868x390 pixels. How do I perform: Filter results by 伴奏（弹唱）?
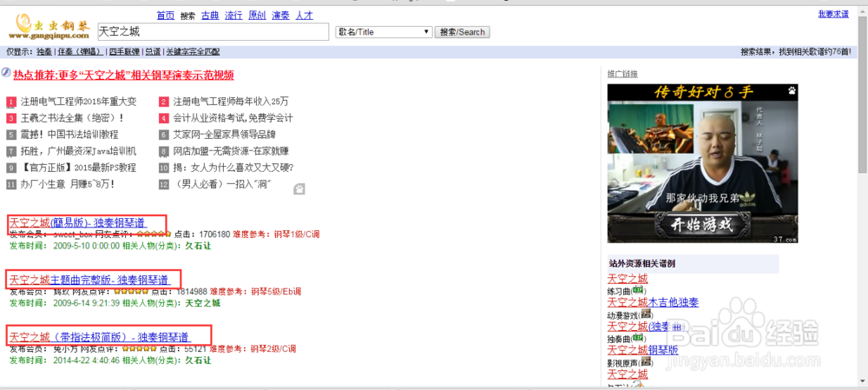80,52
